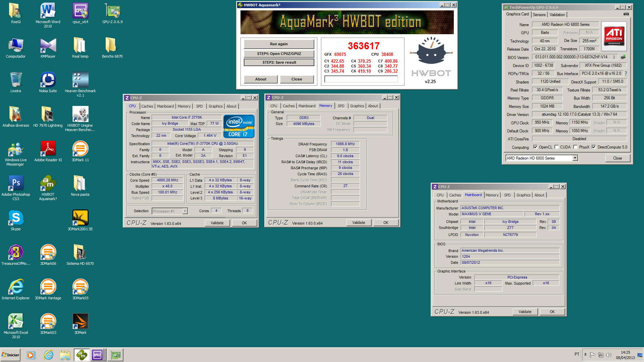Click the About button in Aquamark
The image size is (644, 362).
coord(261,79)
